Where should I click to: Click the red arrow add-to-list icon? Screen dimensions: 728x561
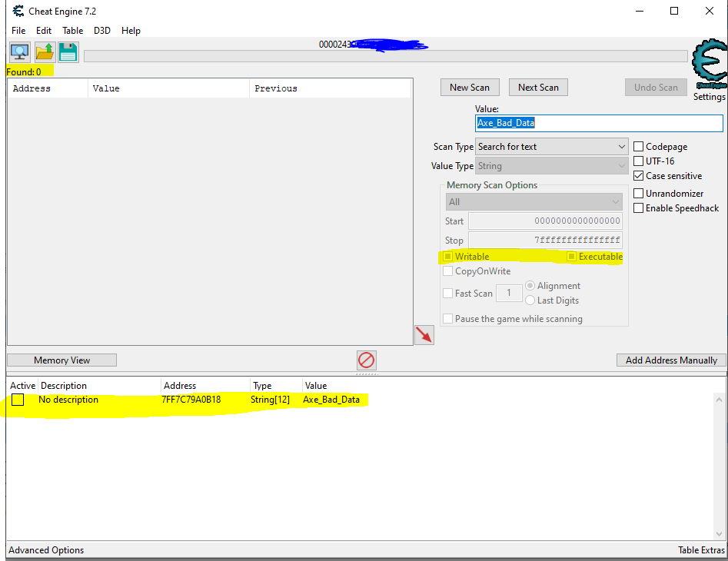click(x=424, y=335)
